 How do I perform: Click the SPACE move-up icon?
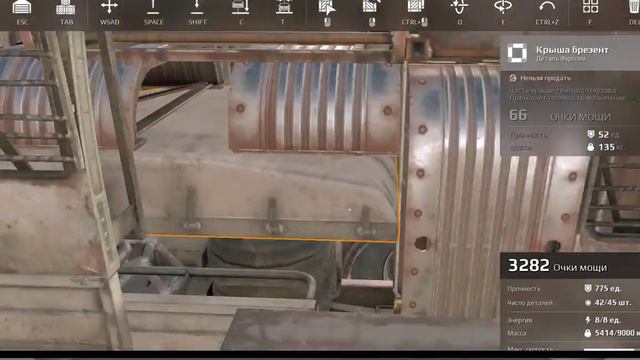[x=153, y=7]
